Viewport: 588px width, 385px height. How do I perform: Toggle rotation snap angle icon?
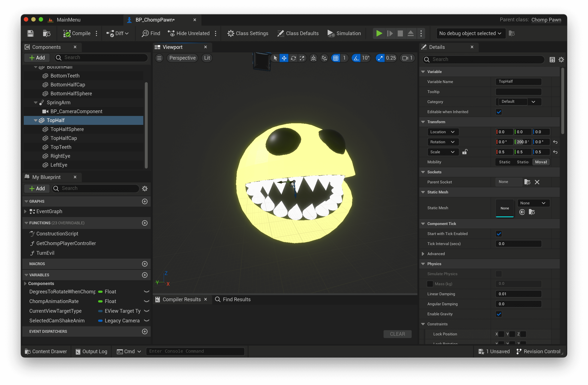coord(356,58)
